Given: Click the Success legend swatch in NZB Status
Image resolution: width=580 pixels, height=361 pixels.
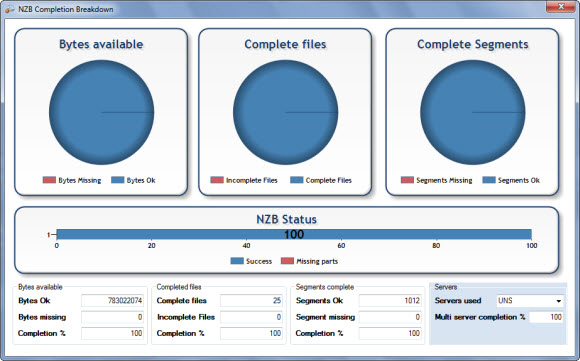Looking at the screenshot, I should pos(237,261).
